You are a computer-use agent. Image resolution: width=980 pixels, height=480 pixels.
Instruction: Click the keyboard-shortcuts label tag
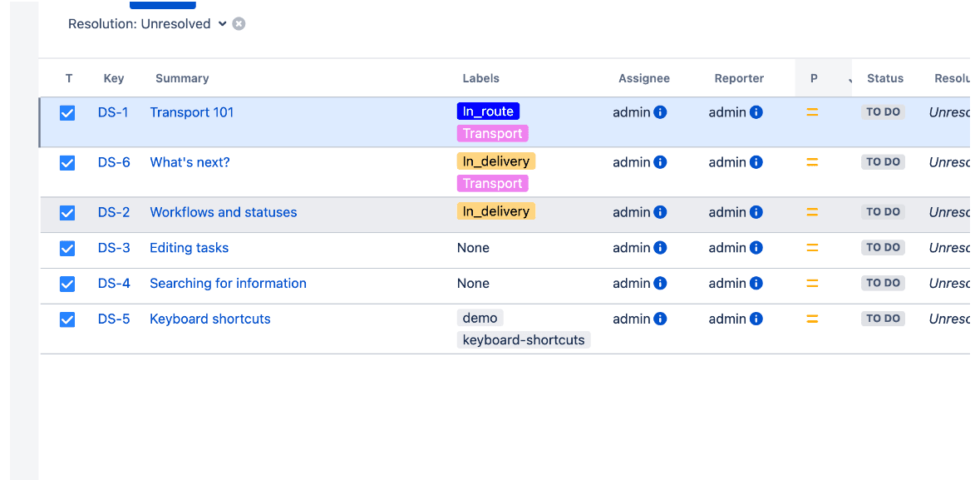coord(523,339)
